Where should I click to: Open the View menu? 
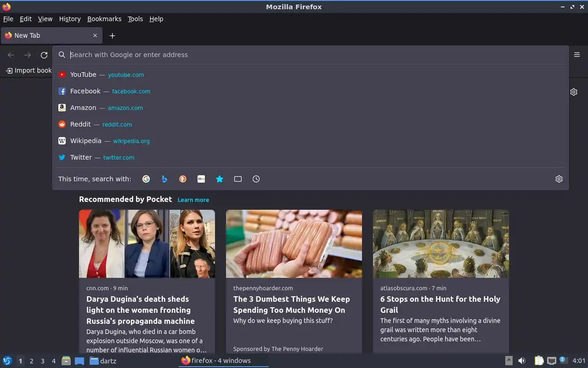click(45, 19)
